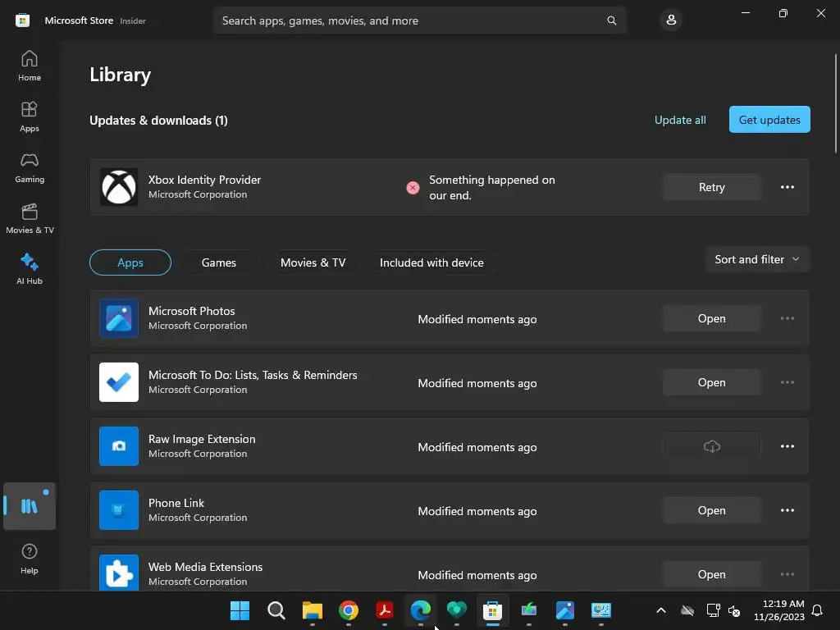Screen dimensions: 840x630
Task: Click the Phone Link title text
Action: [176, 503]
